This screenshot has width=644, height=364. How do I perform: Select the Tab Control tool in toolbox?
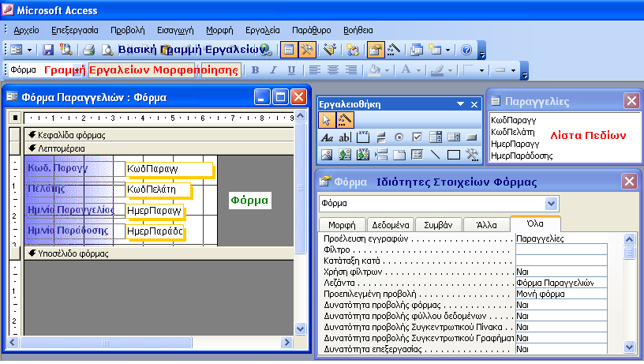[x=399, y=155]
